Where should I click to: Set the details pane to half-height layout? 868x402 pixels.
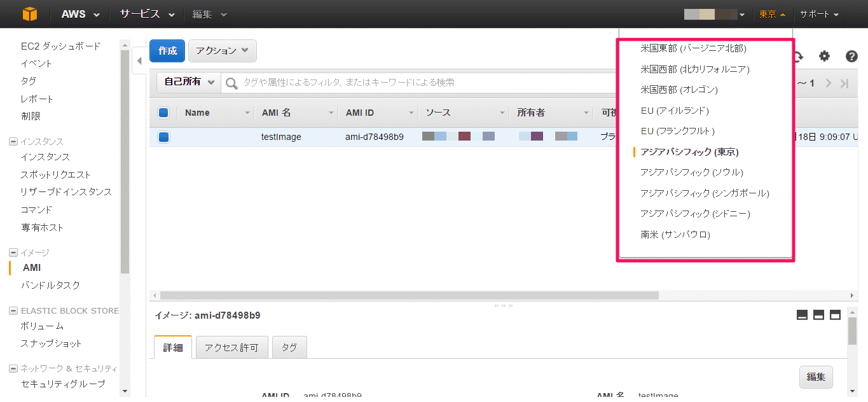point(819,315)
